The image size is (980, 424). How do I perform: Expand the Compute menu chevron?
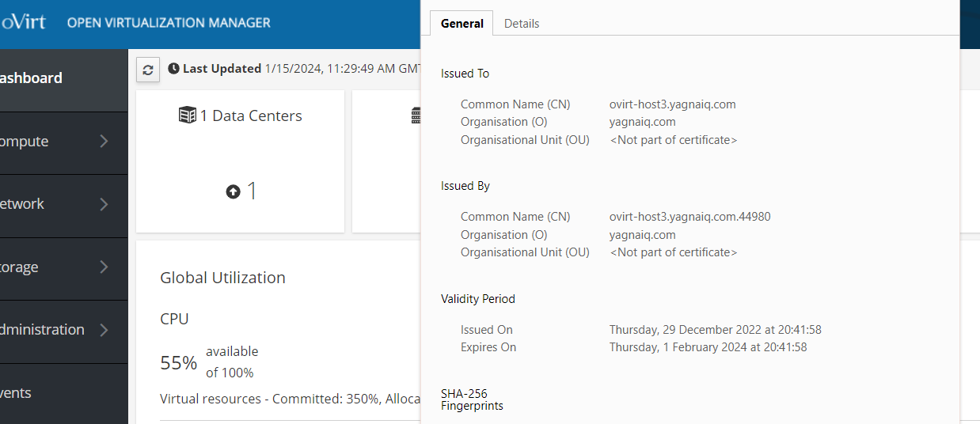pos(104,142)
